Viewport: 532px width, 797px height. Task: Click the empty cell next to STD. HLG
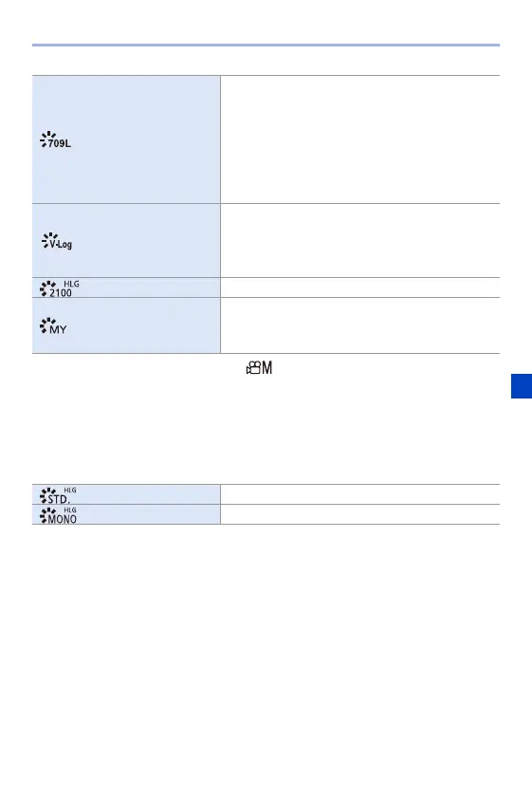[360, 494]
